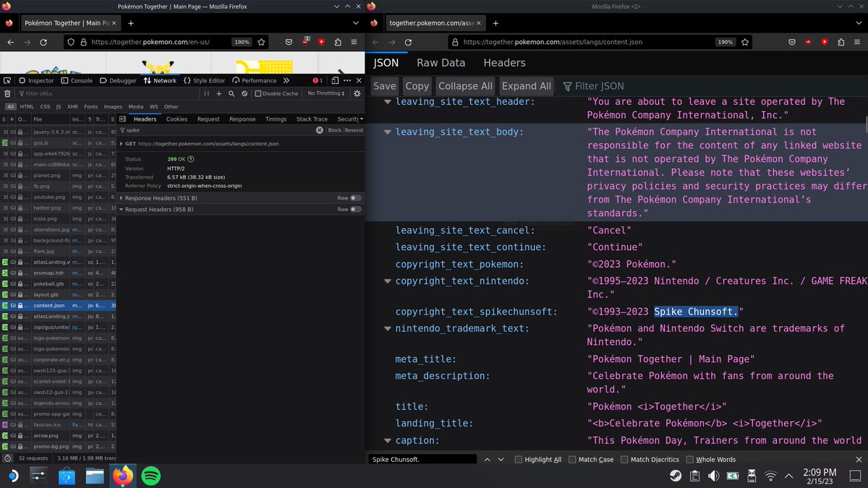Screen dimensions: 868x488
Task: Open the file manager from taskbar
Action: click(x=95, y=476)
